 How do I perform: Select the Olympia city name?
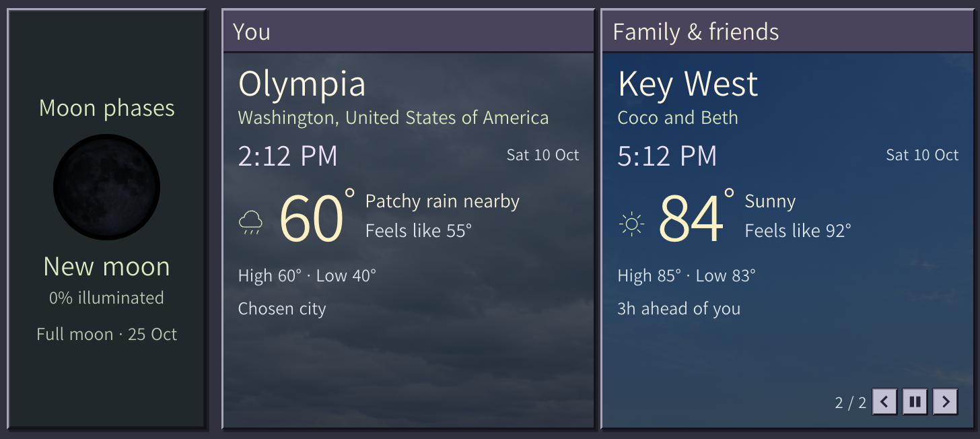302,85
